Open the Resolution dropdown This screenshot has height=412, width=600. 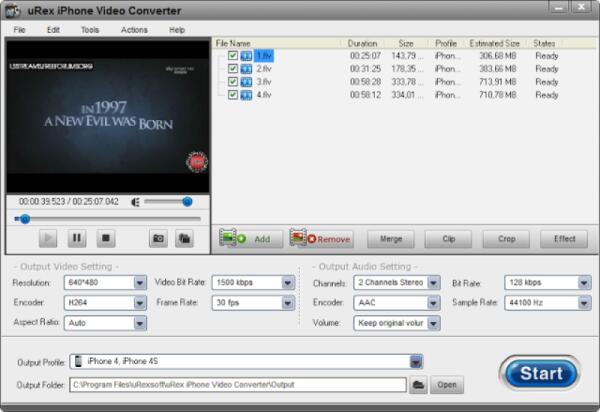(139, 283)
